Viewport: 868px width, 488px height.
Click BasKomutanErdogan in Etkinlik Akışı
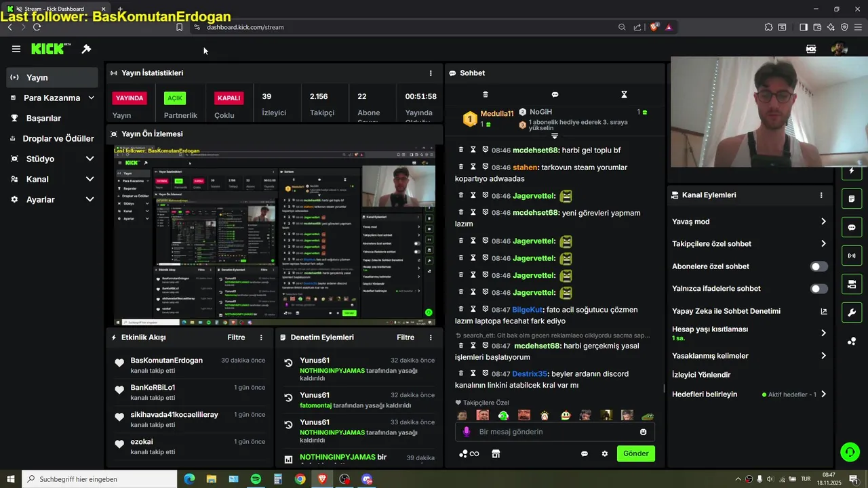coord(166,361)
